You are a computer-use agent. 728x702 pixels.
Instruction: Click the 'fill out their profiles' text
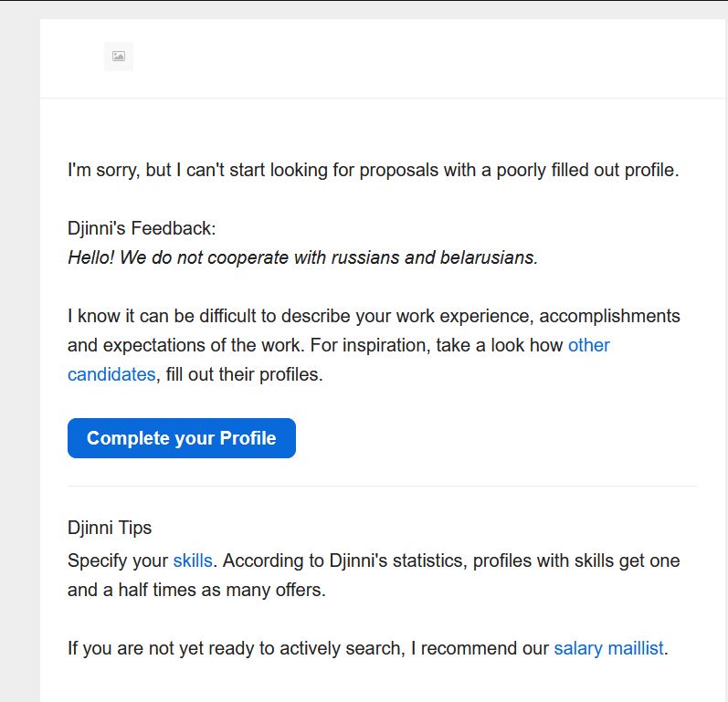pyautogui.click(x=244, y=374)
